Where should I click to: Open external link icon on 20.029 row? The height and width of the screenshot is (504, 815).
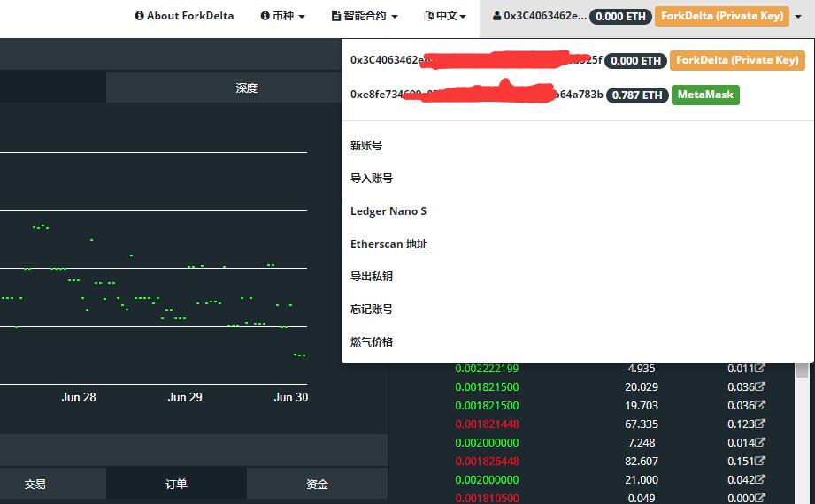(760, 386)
